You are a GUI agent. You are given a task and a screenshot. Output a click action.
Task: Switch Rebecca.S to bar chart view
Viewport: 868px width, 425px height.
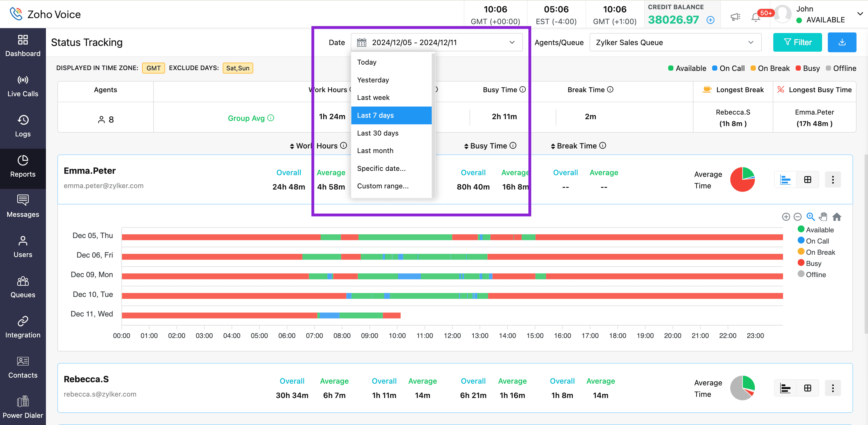[x=785, y=388]
